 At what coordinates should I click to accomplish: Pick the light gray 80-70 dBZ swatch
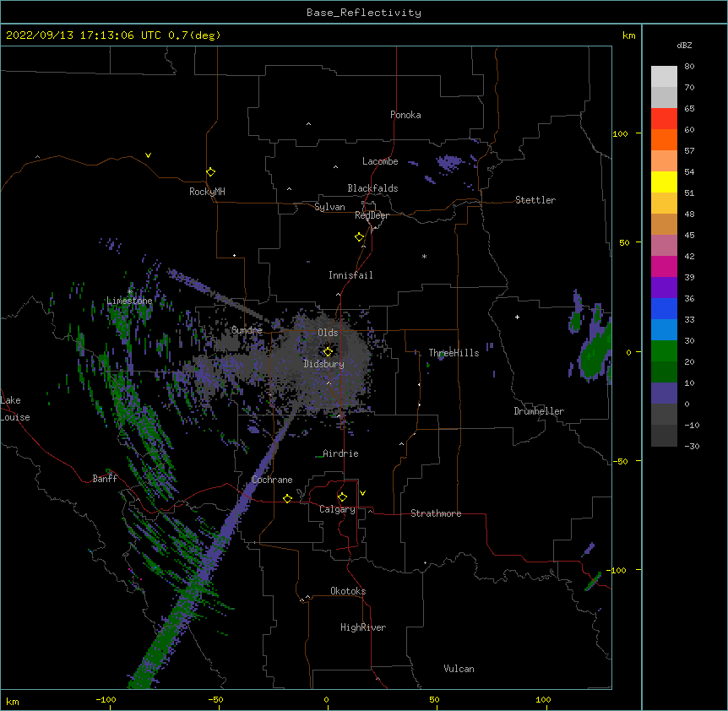[664, 77]
